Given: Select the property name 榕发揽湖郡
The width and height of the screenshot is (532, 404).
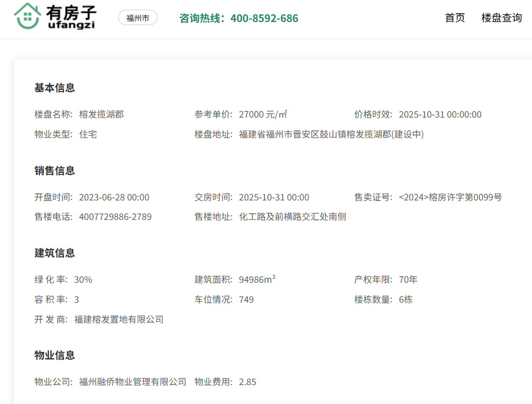Looking at the screenshot, I should (x=101, y=115).
